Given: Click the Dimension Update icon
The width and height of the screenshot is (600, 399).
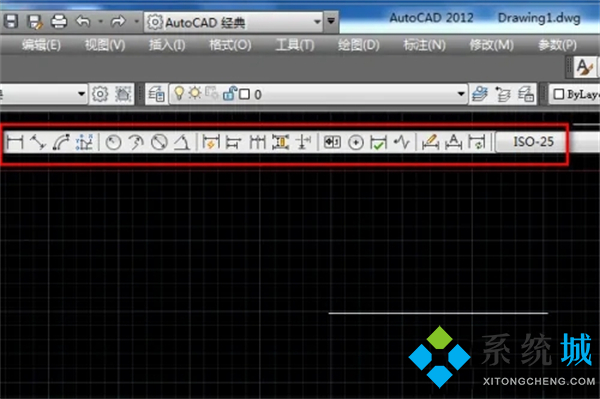Looking at the screenshot, I should pos(477,142).
